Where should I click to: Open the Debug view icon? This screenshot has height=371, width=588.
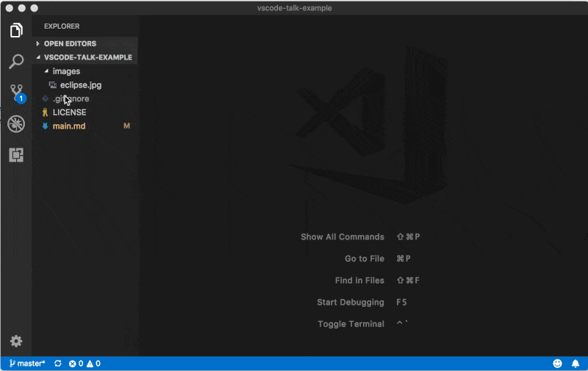[16, 123]
